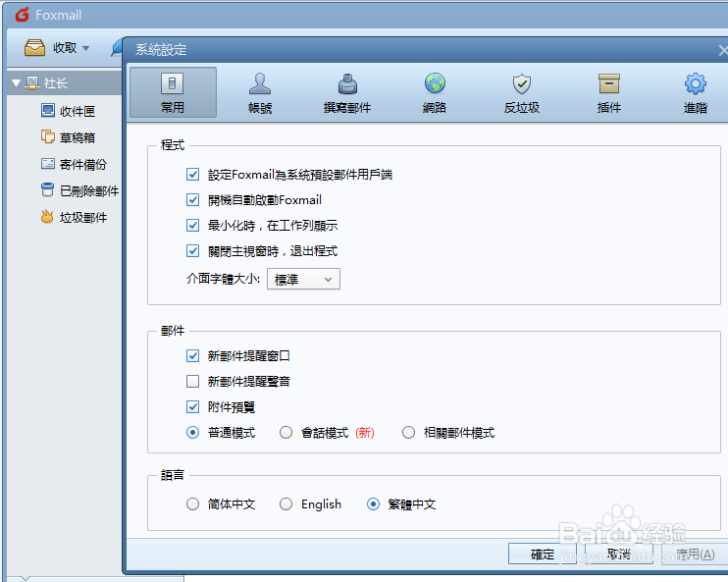Close the 系統設定 dialog
Viewport: 728px width, 582px height.
tap(723, 50)
